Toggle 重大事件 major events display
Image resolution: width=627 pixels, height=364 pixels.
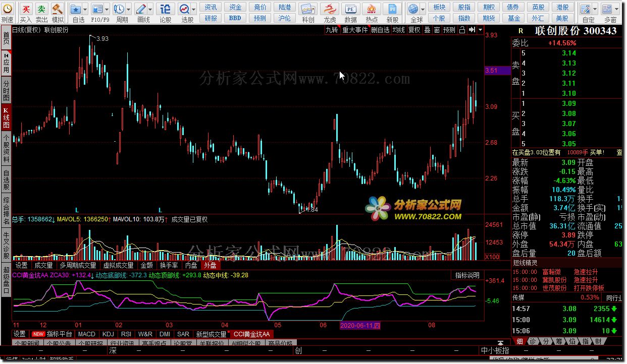coord(355,30)
